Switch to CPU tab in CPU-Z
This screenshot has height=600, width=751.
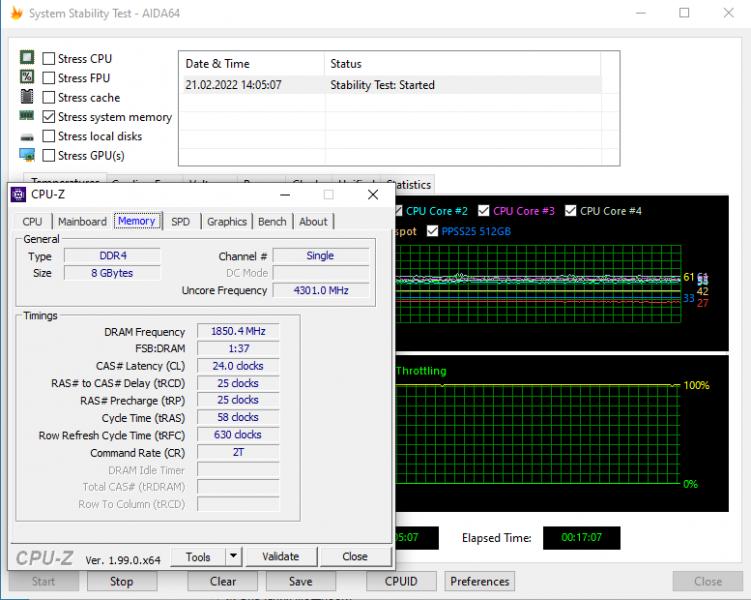[x=32, y=222]
